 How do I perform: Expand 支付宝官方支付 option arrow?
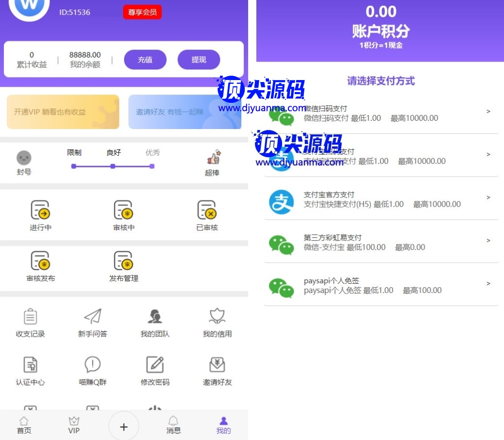[x=488, y=197]
